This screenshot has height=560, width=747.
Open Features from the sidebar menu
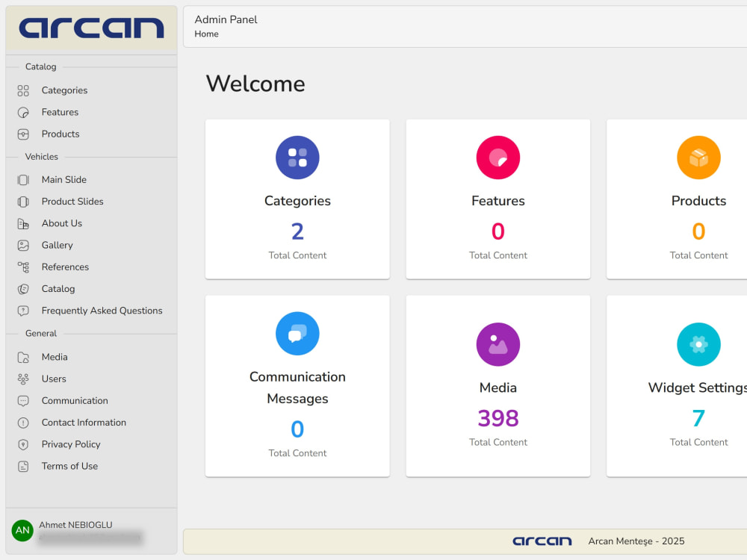[x=60, y=113]
